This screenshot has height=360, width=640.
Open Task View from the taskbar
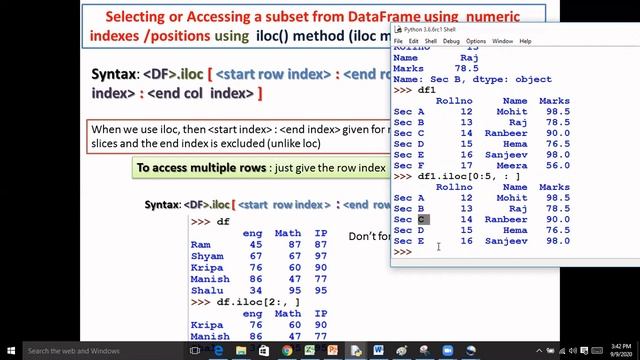point(195,351)
